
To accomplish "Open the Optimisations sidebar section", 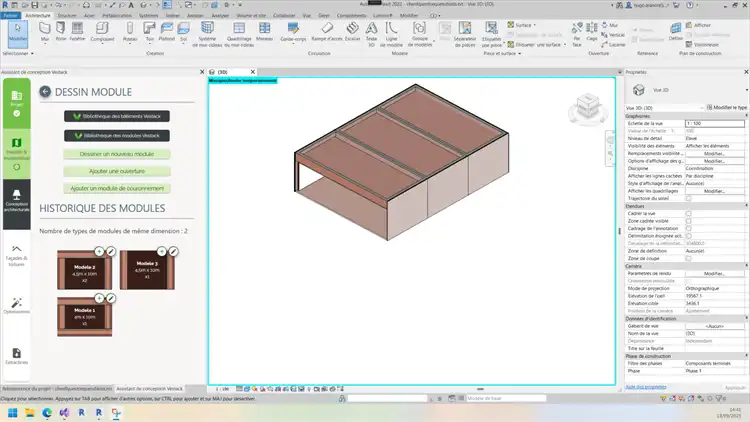I will (17, 306).
